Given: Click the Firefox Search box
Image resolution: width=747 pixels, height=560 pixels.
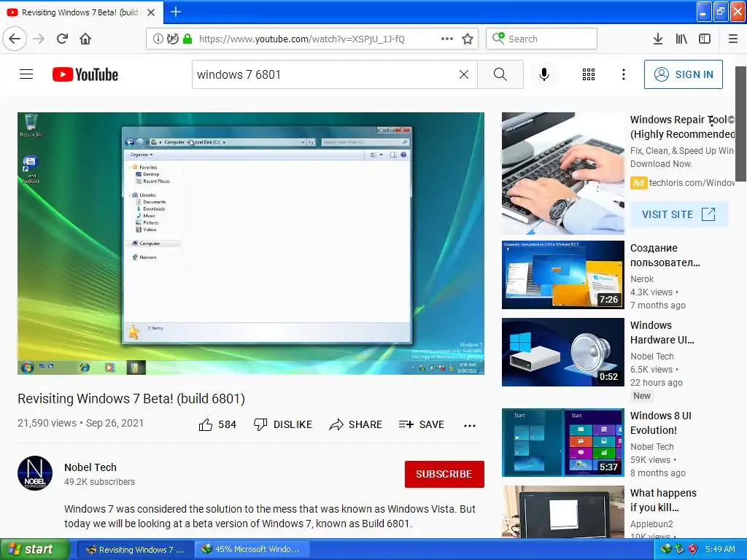Looking at the screenshot, I should [542, 39].
